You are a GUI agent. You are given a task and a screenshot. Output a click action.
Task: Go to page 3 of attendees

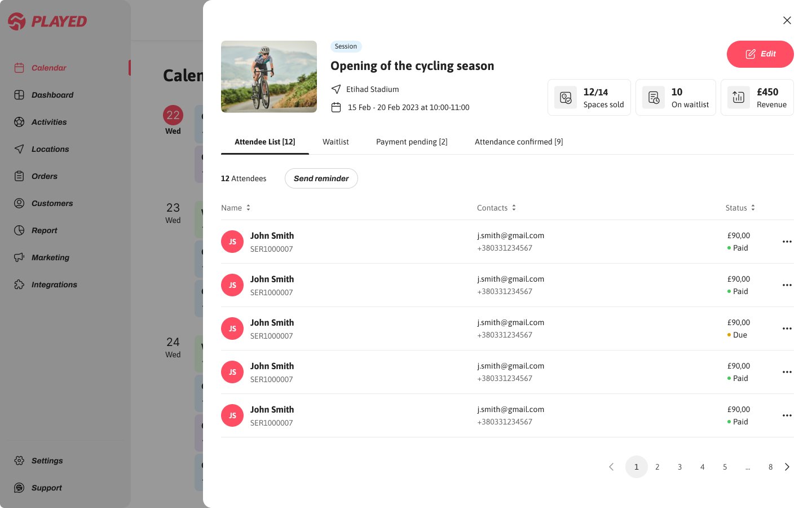click(680, 467)
